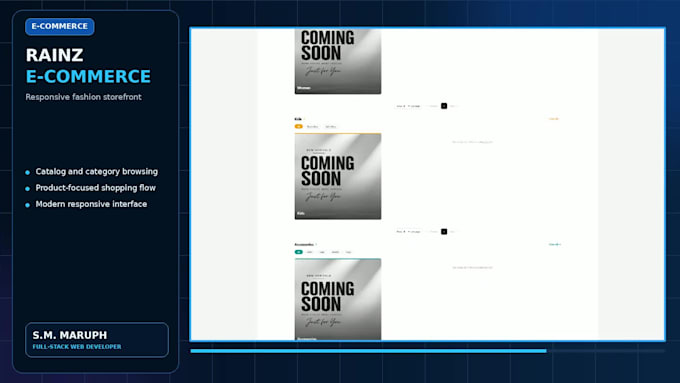680x383 pixels.
Task: Click the Kids section heading
Action: [x=298, y=119]
